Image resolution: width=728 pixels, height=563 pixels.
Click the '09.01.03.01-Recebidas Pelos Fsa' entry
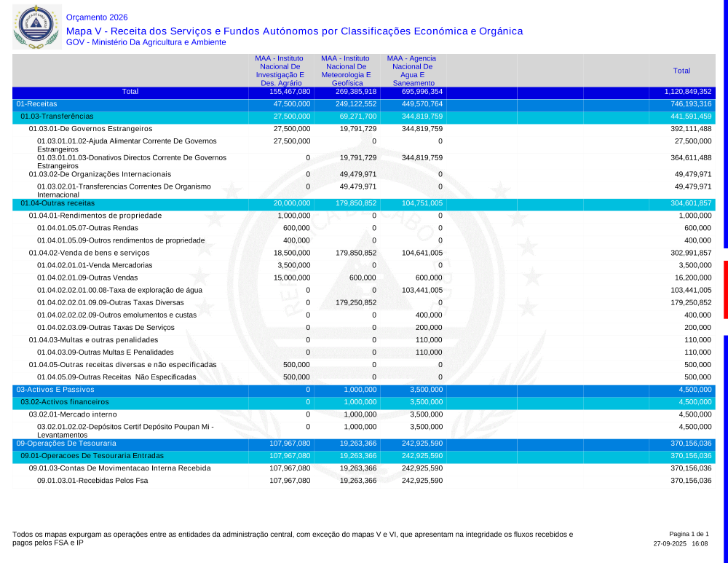click(92, 481)
